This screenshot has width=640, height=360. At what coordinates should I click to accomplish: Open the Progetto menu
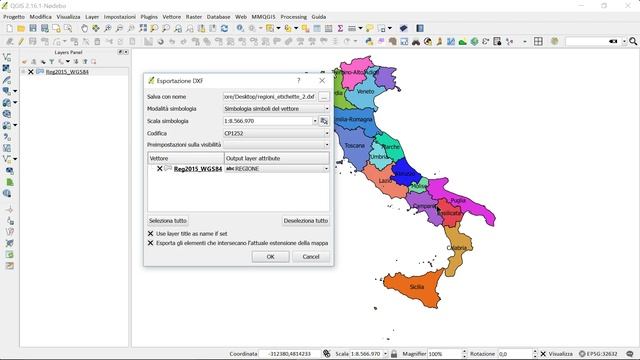[x=14, y=17]
